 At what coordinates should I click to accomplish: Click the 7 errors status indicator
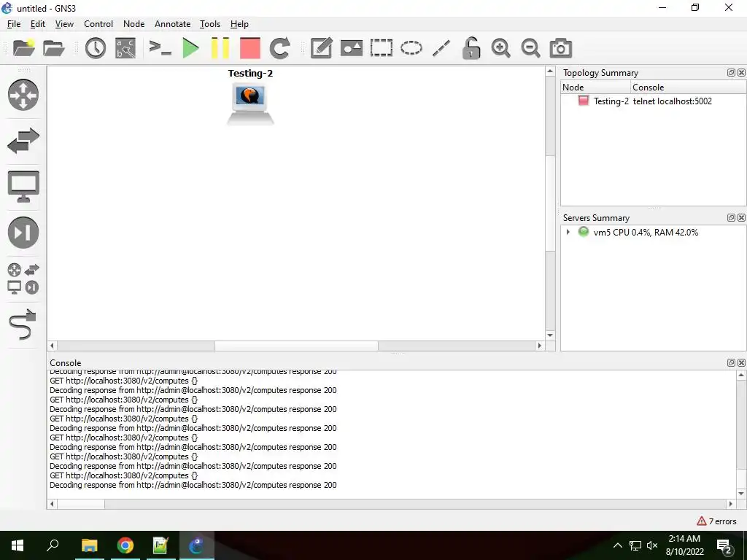[x=716, y=521]
